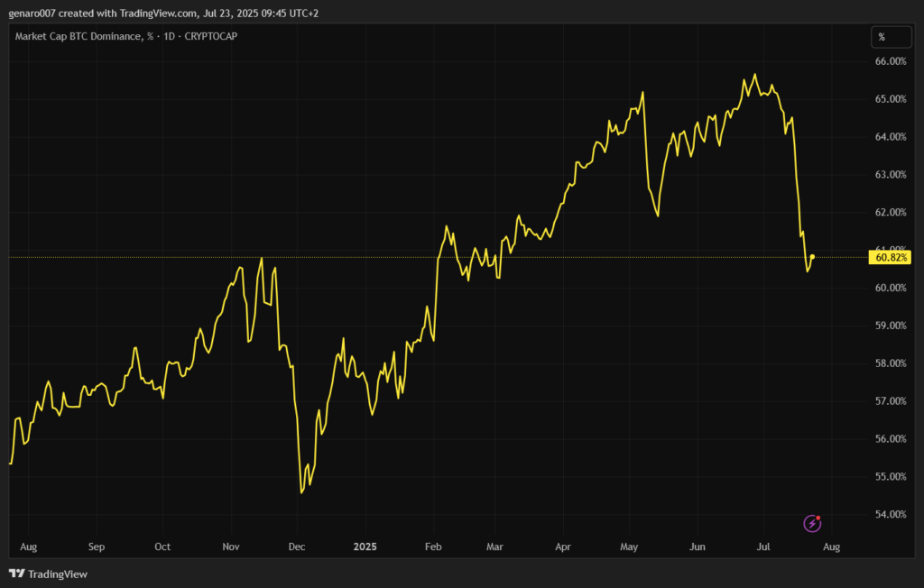Click the Sep label on time axis
The image size is (924, 588).
(97, 547)
